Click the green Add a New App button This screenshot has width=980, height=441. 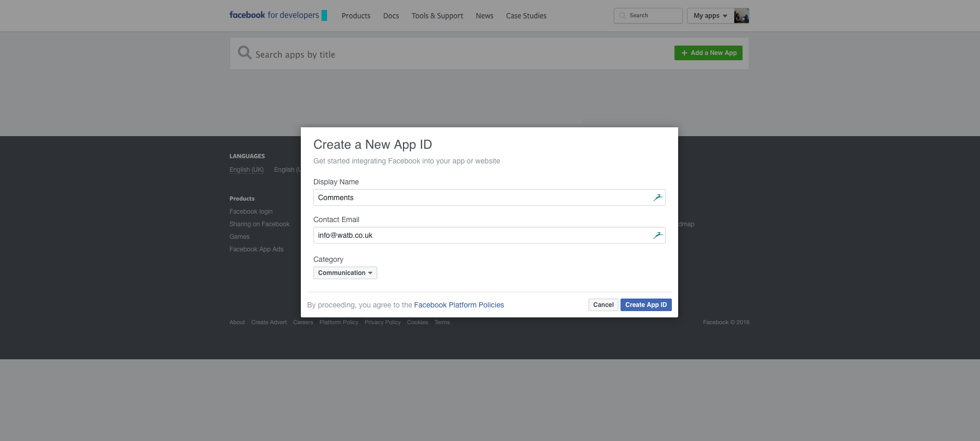point(709,53)
